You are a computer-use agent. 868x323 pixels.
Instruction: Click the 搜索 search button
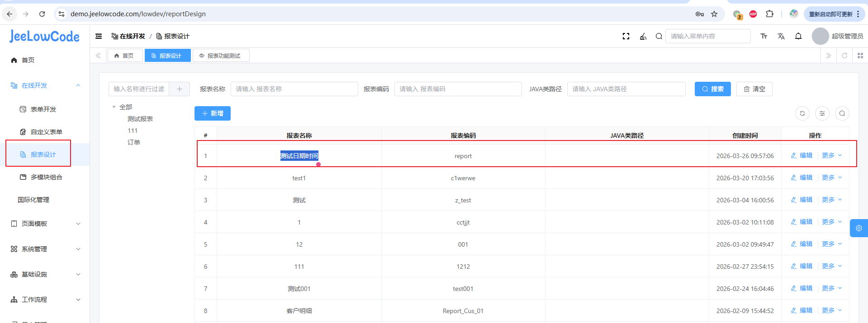[x=712, y=89]
